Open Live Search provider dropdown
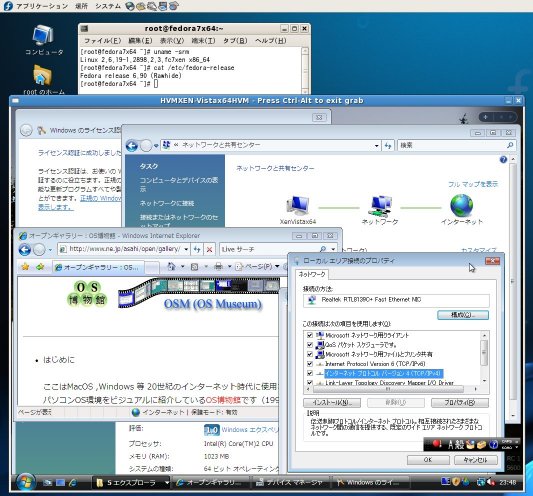The height and width of the screenshot is (496, 533). tap(333, 249)
